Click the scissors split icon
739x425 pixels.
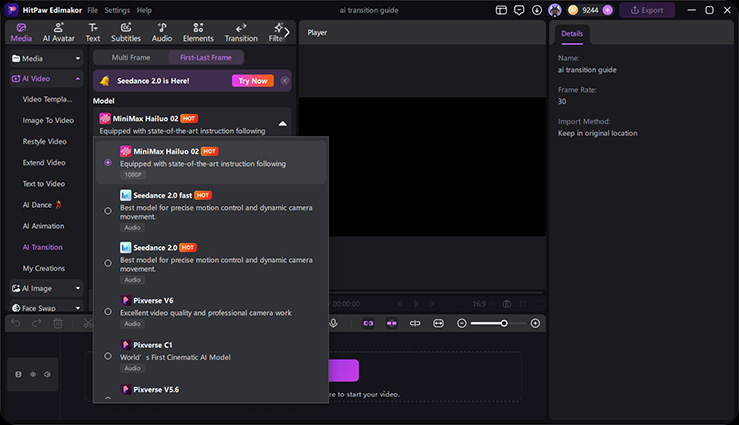tap(88, 323)
